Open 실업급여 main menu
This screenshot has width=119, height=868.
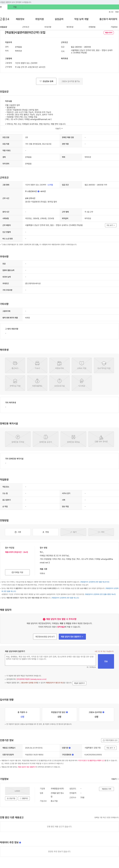pos(59,19)
